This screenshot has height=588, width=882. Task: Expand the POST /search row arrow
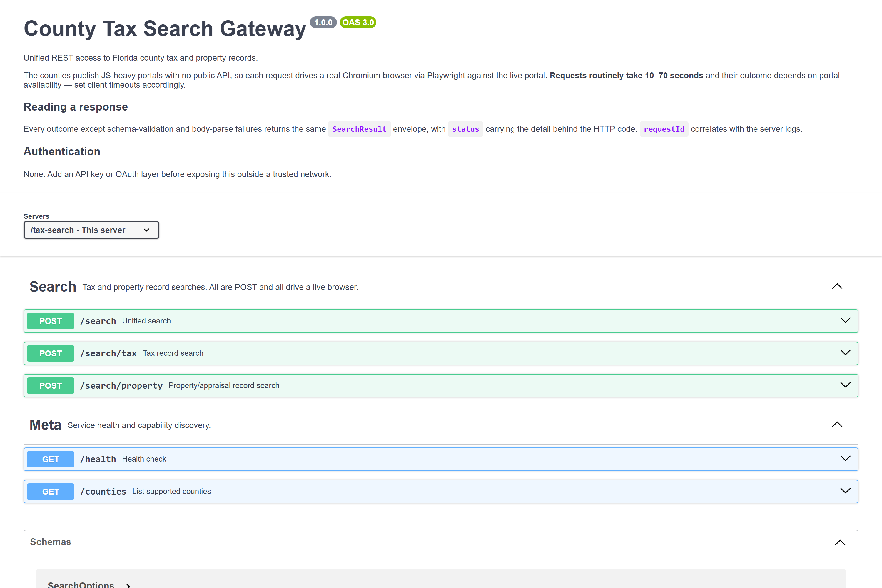click(x=845, y=320)
